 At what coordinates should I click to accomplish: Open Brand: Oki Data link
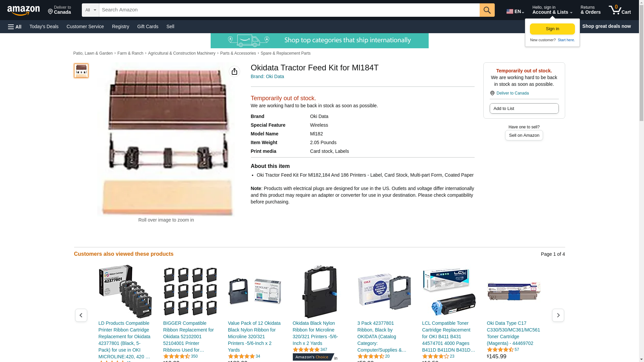267,76
